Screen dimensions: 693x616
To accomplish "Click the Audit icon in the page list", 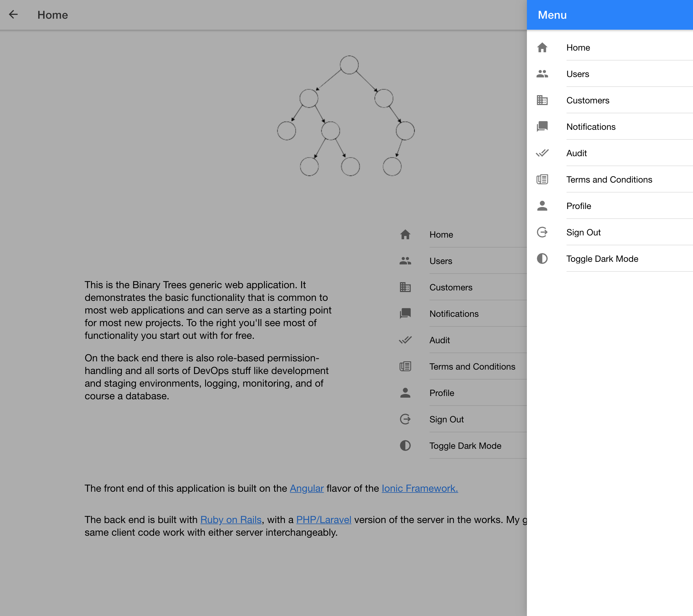I will 405,340.
